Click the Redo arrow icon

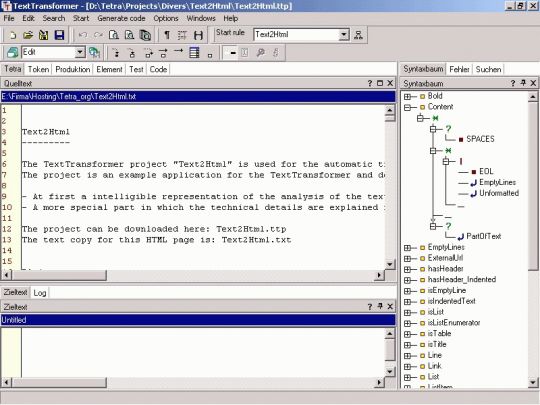click(x=98, y=35)
